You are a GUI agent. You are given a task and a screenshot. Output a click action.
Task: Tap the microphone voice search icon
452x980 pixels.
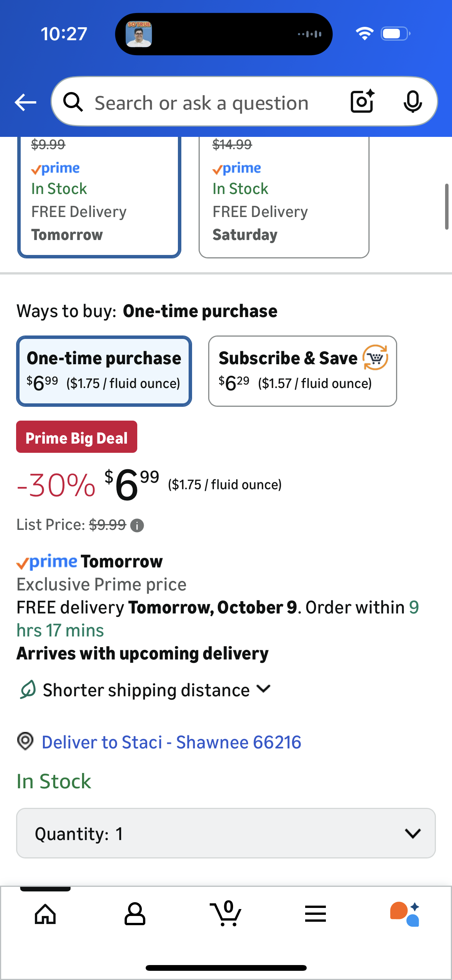point(413,102)
